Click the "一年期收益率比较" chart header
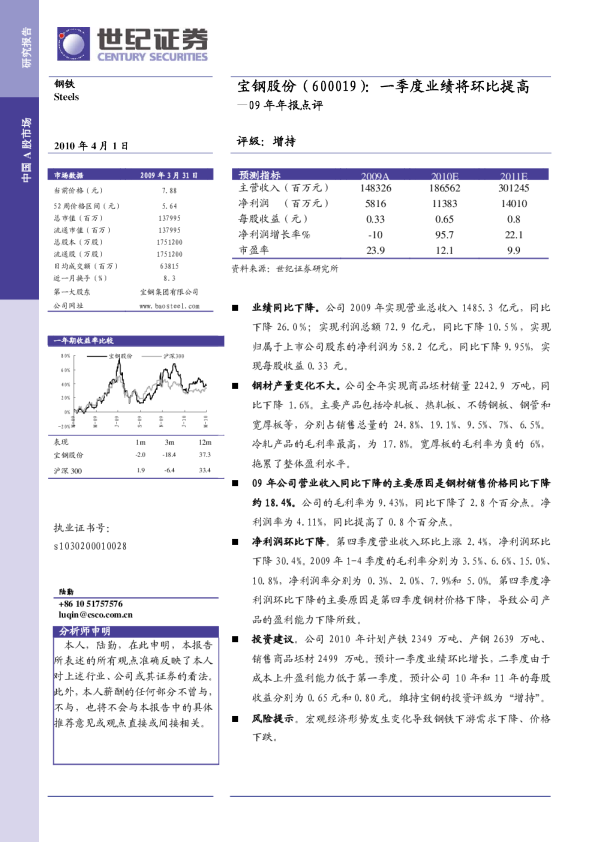The width and height of the screenshot is (595, 842). coord(83,340)
